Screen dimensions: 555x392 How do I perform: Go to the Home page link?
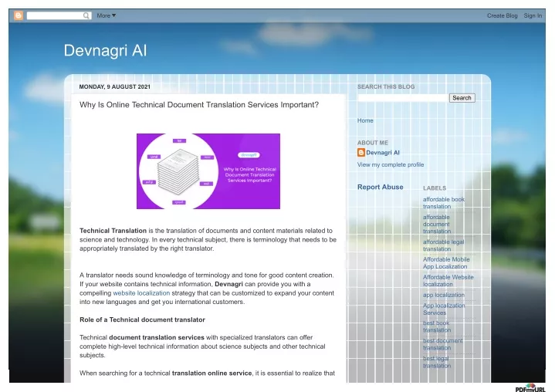pyautogui.click(x=365, y=120)
